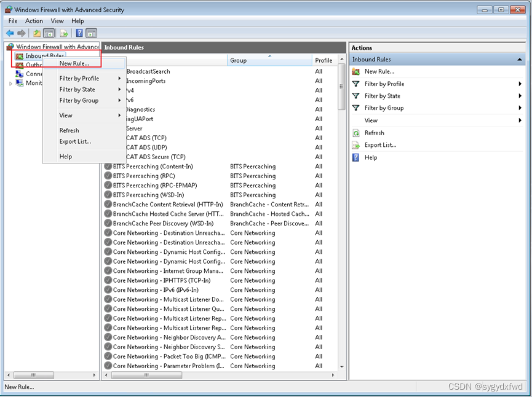Collapse the Inbound Rules section in Actions pane
The width and height of the screenshot is (532, 397).
point(520,60)
